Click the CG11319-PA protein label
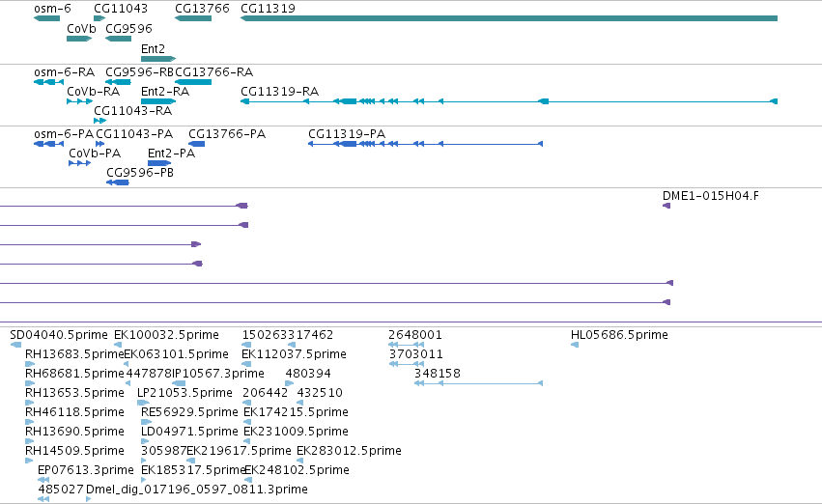 coord(347,134)
